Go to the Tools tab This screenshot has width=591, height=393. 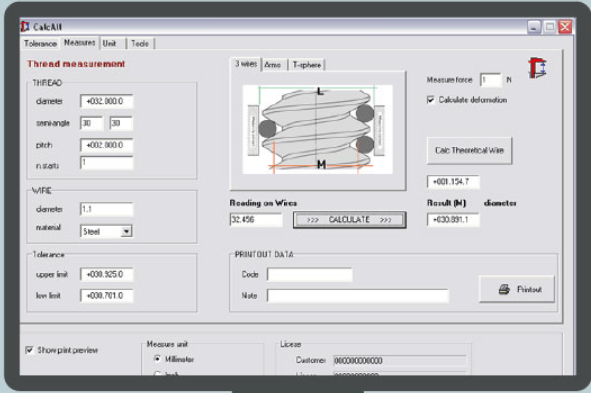140,44
